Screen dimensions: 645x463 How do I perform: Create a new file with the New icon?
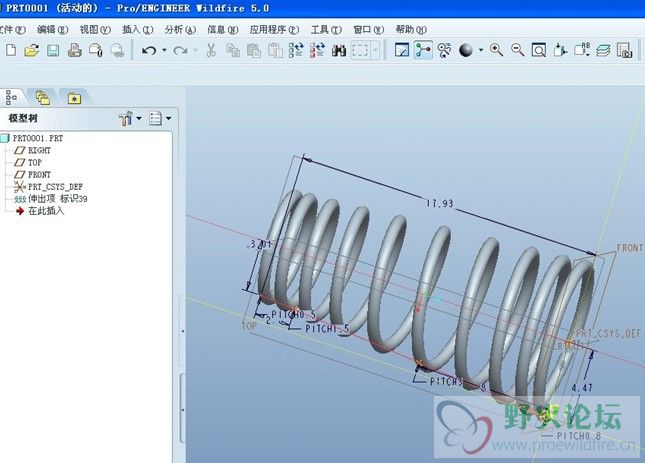pos(11,51)
